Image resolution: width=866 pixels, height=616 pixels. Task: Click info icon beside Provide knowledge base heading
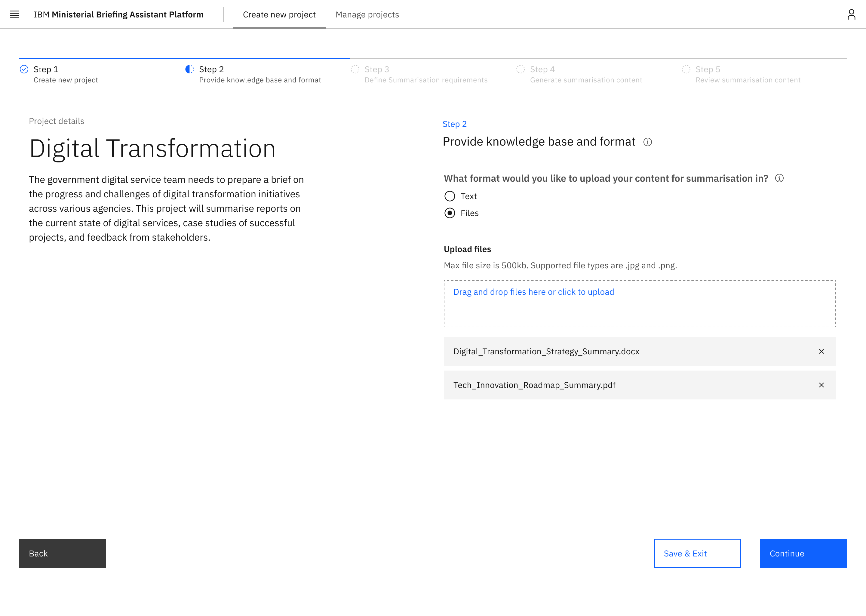click(x=648, y=142)
